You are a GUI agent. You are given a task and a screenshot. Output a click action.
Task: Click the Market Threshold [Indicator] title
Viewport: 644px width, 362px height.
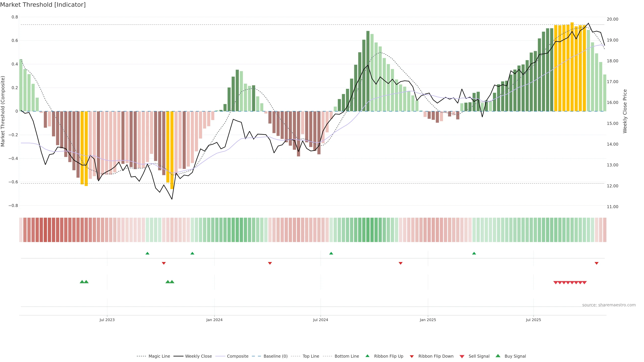tap(43, 5)
